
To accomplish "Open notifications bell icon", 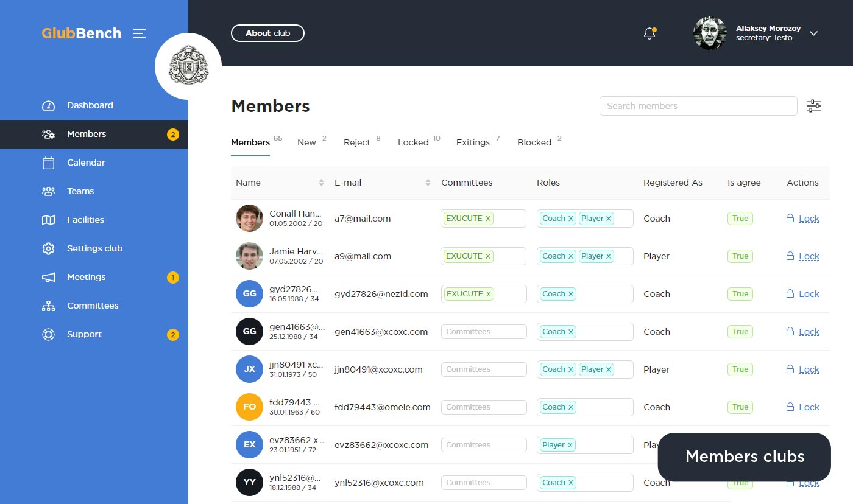I will pos(649,33).
